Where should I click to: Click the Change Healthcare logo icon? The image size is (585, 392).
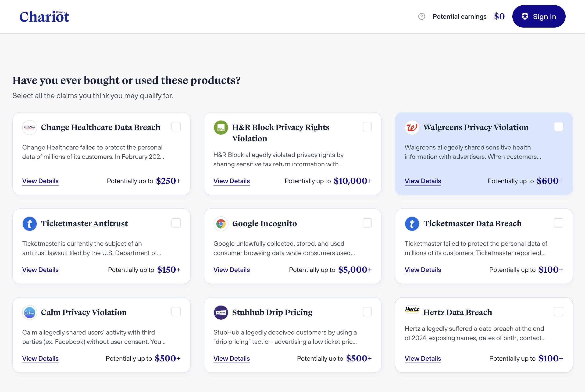point(29,128)
